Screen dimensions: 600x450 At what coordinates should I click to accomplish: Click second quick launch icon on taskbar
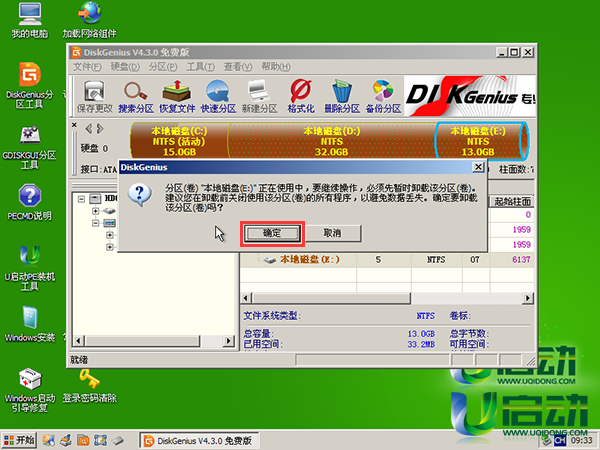tap(65, 440)
